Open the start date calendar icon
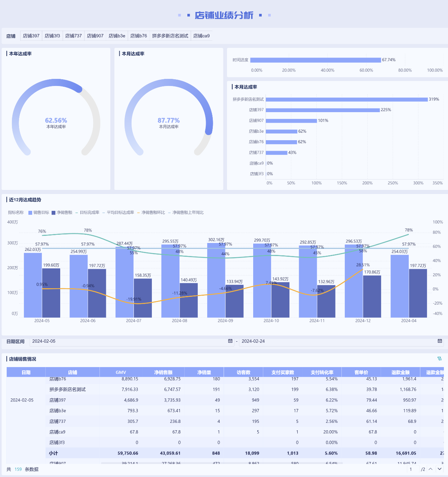 tap(230, 341)
